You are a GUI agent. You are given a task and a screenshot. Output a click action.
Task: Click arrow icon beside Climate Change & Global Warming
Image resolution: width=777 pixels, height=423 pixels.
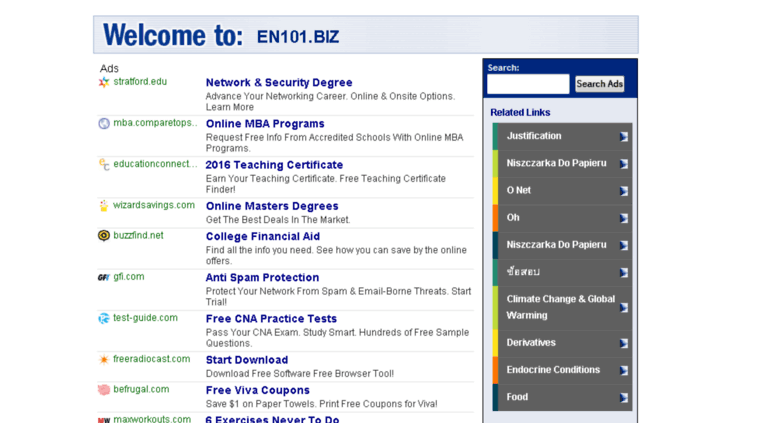(x=623, y=308)
